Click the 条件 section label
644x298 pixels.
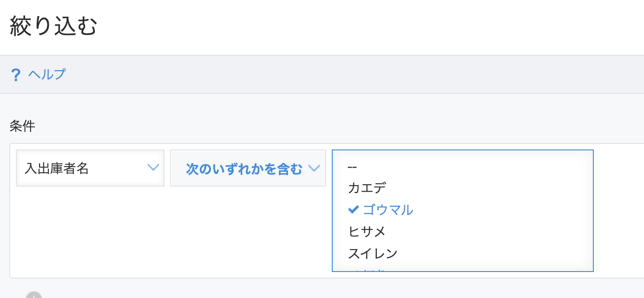[22, 126]
